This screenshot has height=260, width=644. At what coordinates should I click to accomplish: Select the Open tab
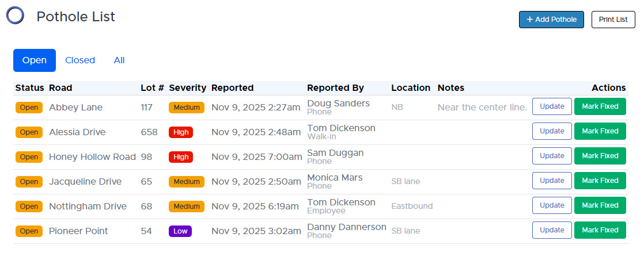point(35,60)
